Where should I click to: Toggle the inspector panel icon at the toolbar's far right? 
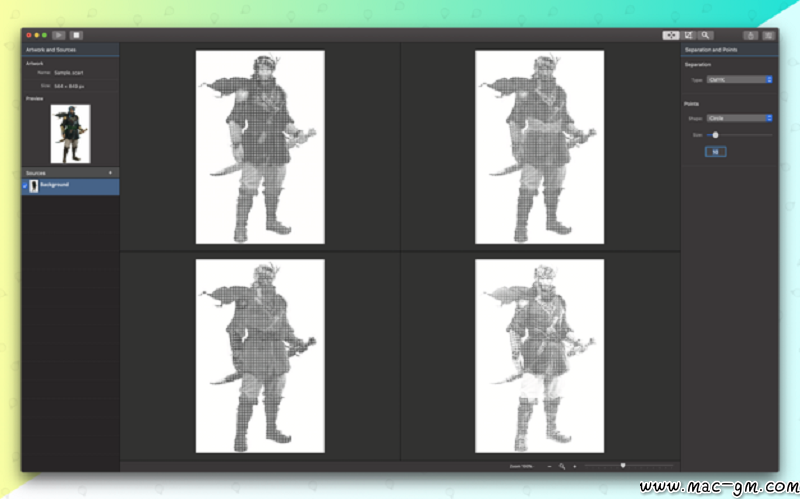[x=768, y=35]
